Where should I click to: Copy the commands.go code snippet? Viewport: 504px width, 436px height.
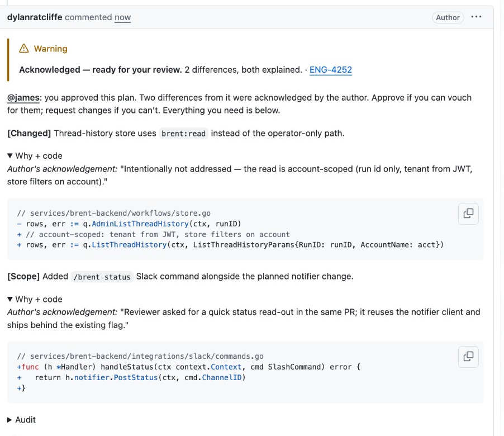pyautogui.click(x=468, y=357)
